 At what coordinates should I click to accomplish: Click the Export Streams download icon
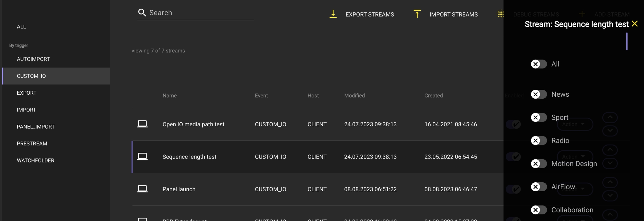pos(333,14)
